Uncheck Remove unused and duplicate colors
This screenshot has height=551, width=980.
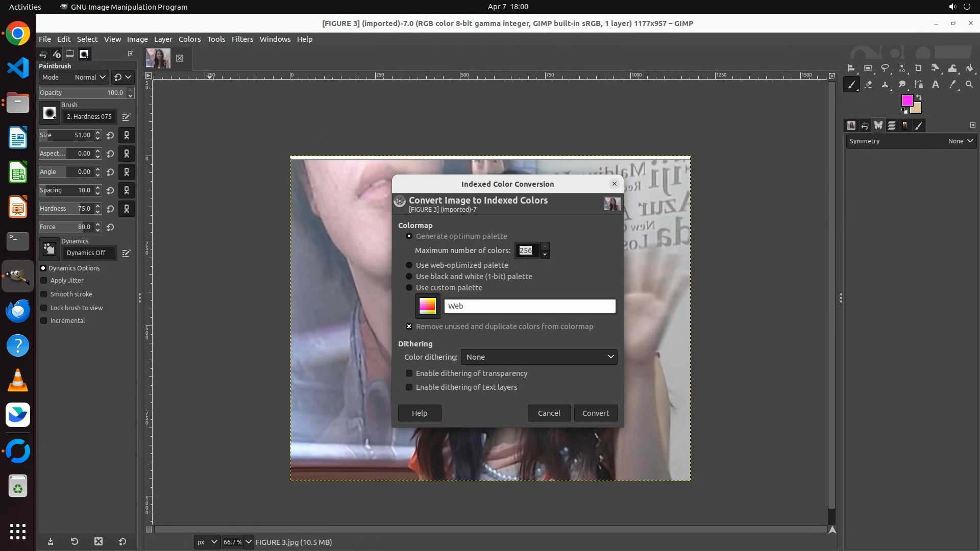click(409, 327)
